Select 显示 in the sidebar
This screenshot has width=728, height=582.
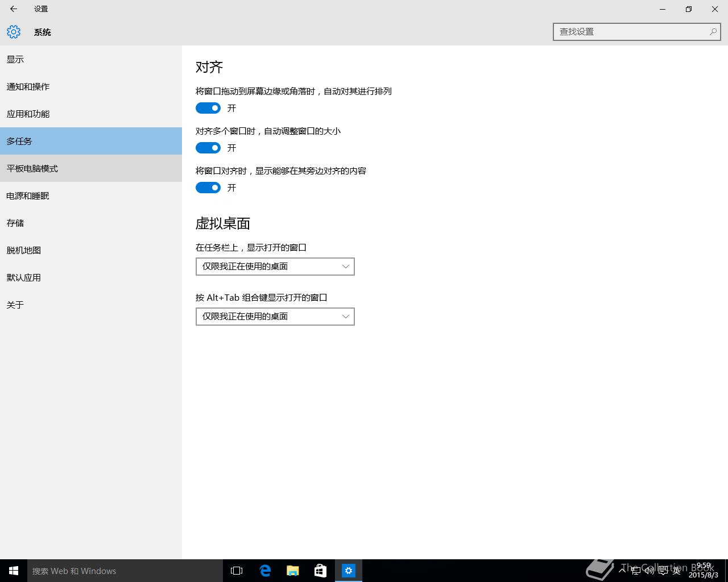(91, 59)
